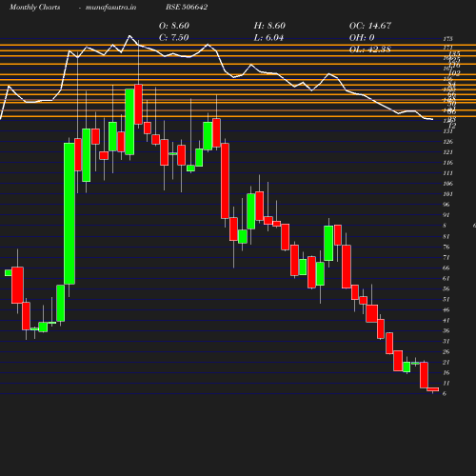
Task: Click the 'OH: 0' value
Action: click(362, 37)
